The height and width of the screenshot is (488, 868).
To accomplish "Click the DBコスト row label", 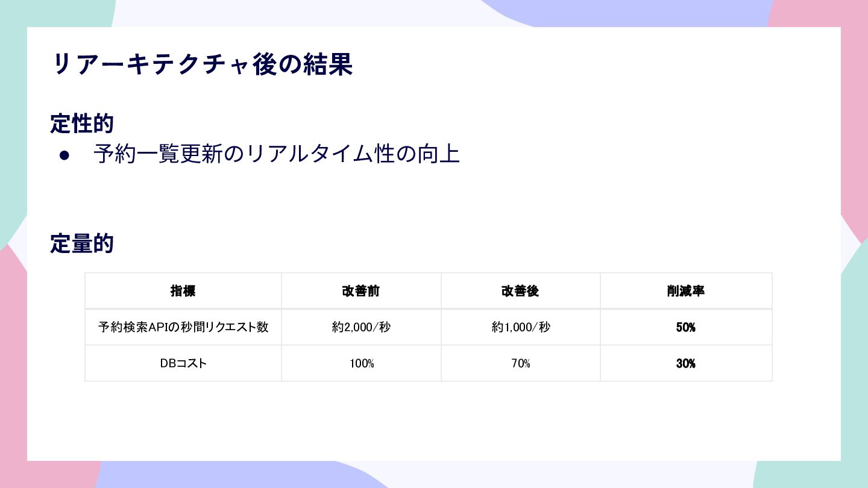I will click(183, 363).
